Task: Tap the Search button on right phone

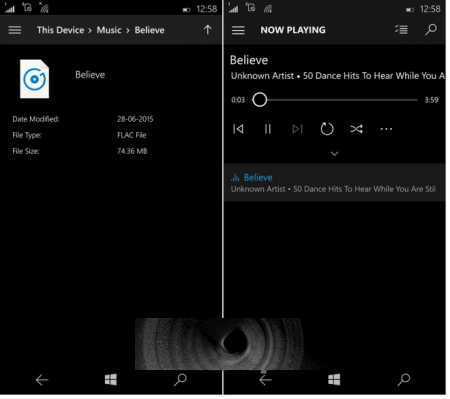Action: click(404, 379)
